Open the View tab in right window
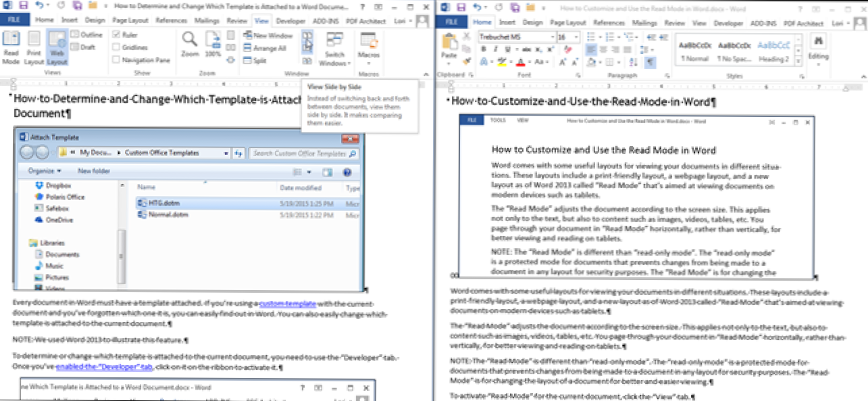868x401 pixels. tap(699, 22)
